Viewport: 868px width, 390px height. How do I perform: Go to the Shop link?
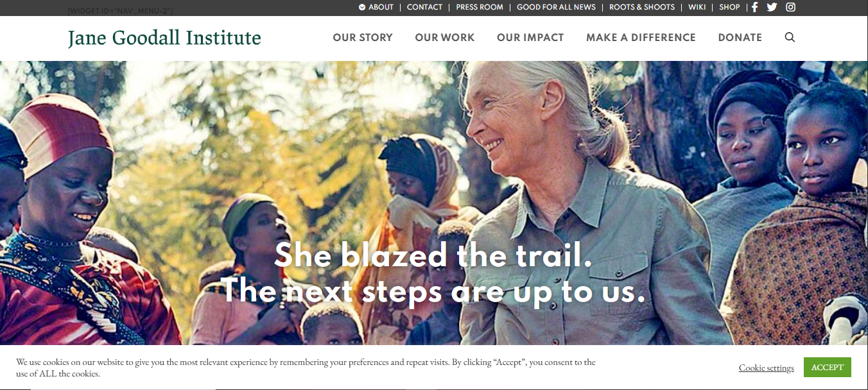[729, 7]
